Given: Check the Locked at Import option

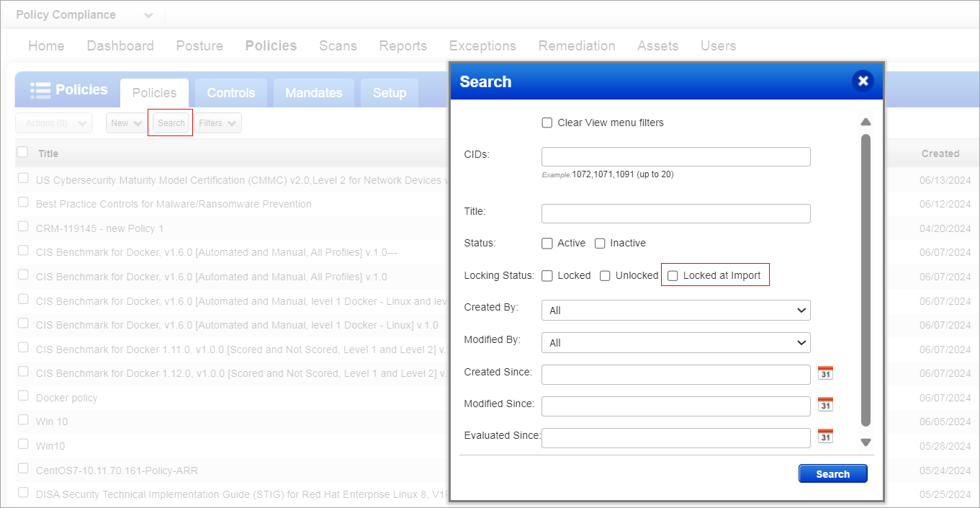Looking at the screenshot, I should pos(673,275).
